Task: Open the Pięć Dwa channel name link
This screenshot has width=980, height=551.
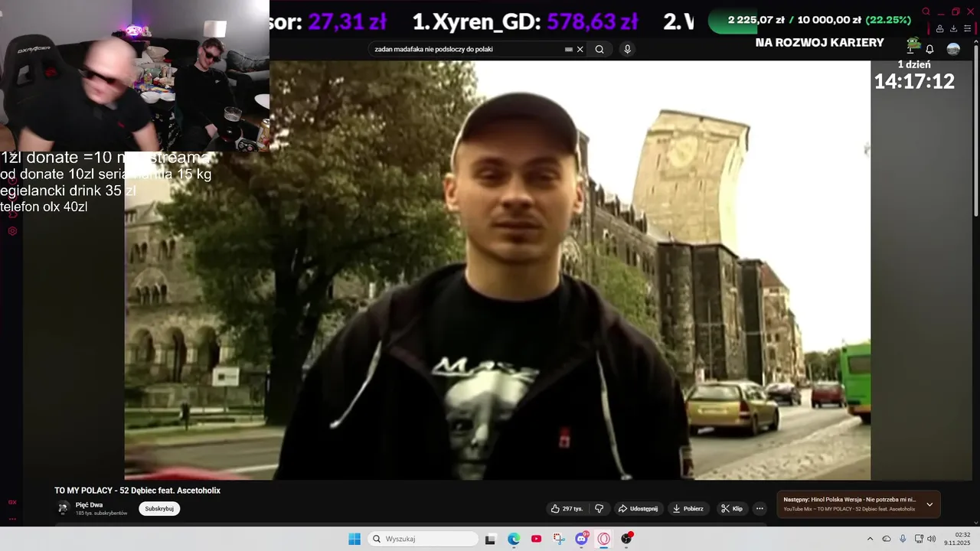Action: coord(89,505)
